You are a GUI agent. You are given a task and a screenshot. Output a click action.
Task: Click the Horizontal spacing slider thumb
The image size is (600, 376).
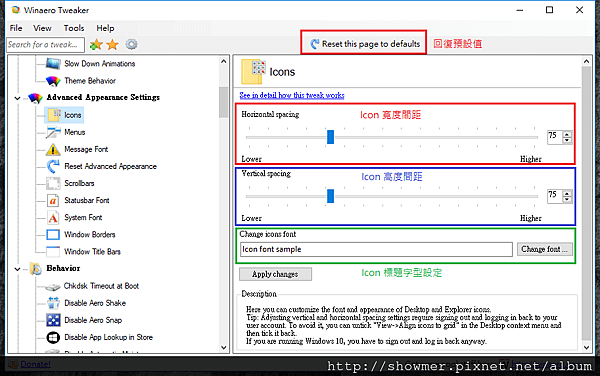tap(331, 137)
